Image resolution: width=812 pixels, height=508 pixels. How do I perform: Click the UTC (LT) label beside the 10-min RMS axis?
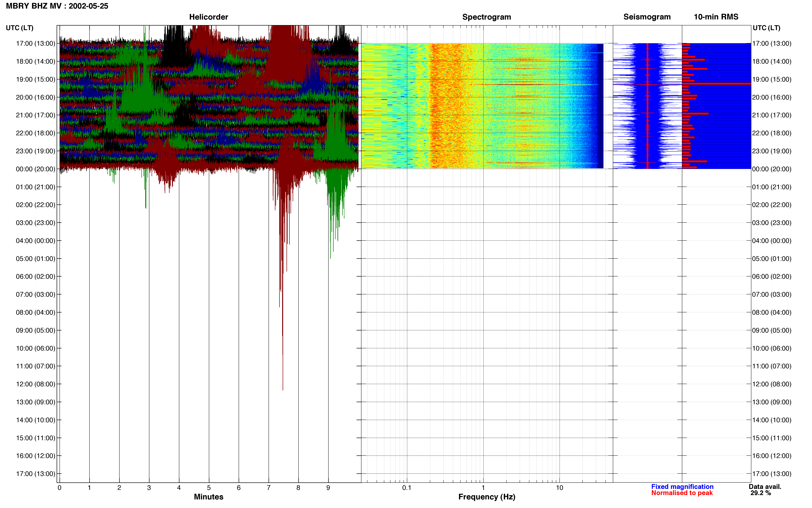pos(766,28)
